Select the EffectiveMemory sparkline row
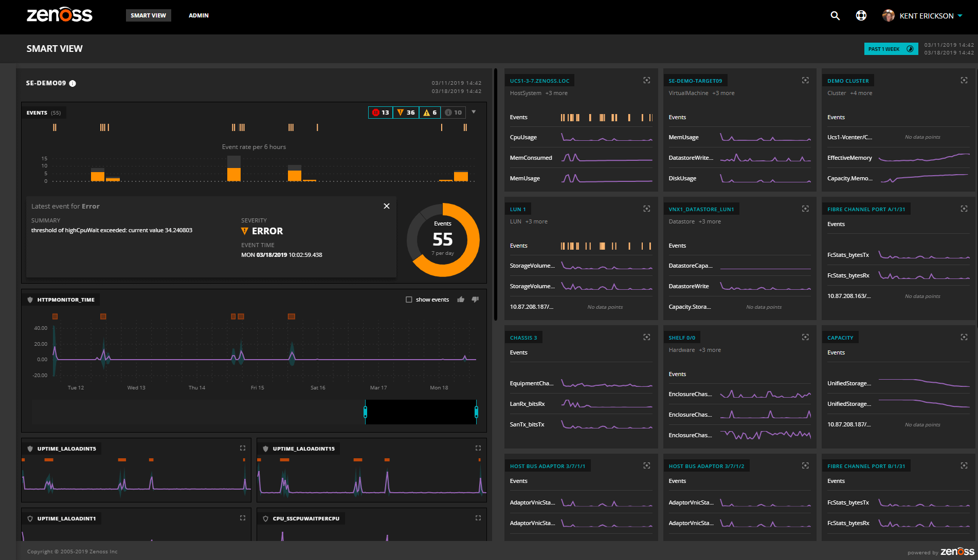The width and height of the screenshot is (978, 560). (898, 158)
